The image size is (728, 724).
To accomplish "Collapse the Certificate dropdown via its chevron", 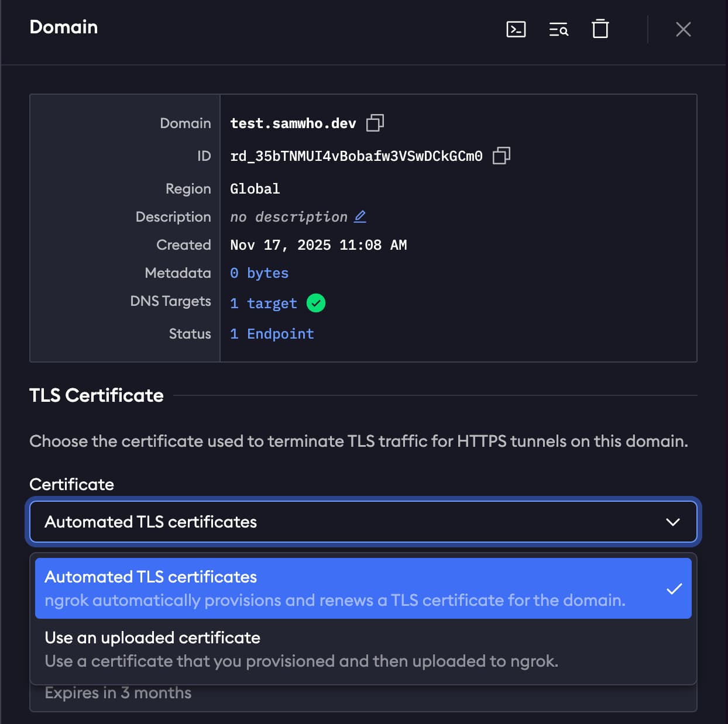I will [673, 522].
